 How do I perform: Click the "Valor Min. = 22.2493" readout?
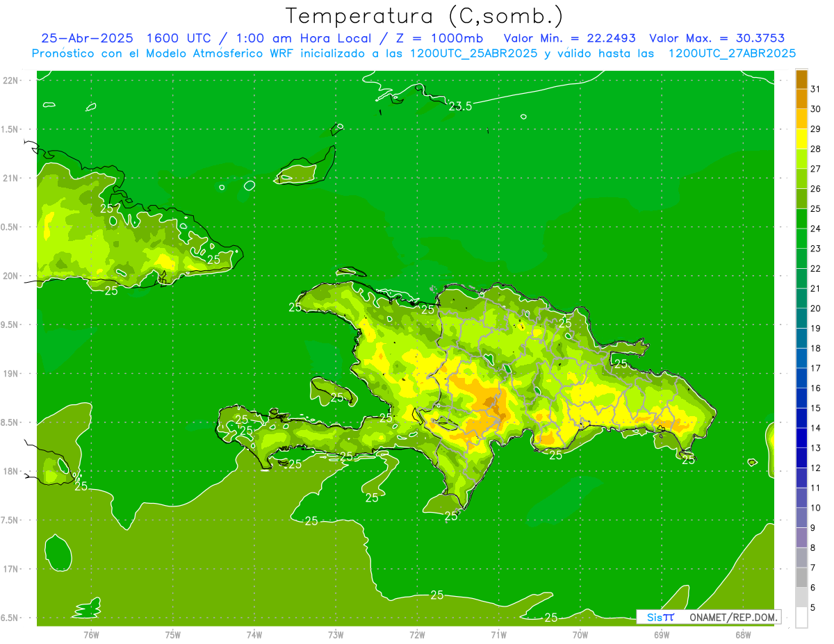569,38
